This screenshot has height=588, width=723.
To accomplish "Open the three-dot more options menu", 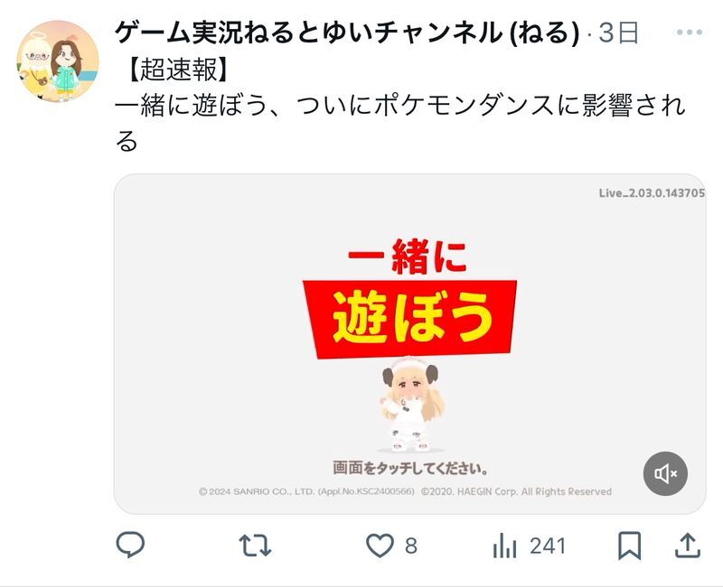I will click(690, 33).
